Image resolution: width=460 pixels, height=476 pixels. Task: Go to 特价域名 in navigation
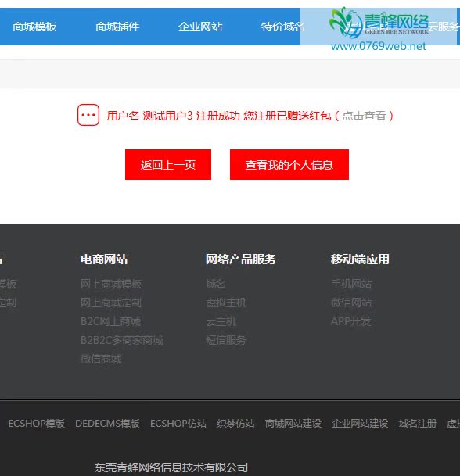tap(283, 27)
